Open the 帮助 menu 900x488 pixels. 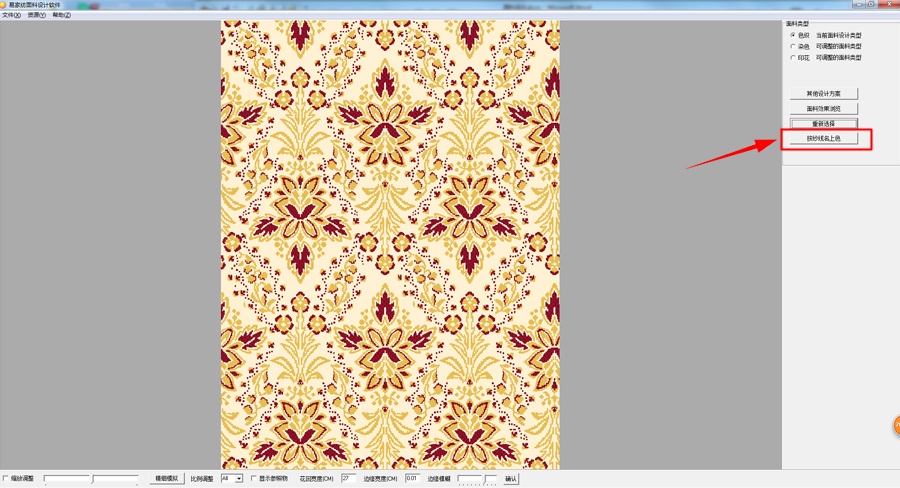coord(61,16)
